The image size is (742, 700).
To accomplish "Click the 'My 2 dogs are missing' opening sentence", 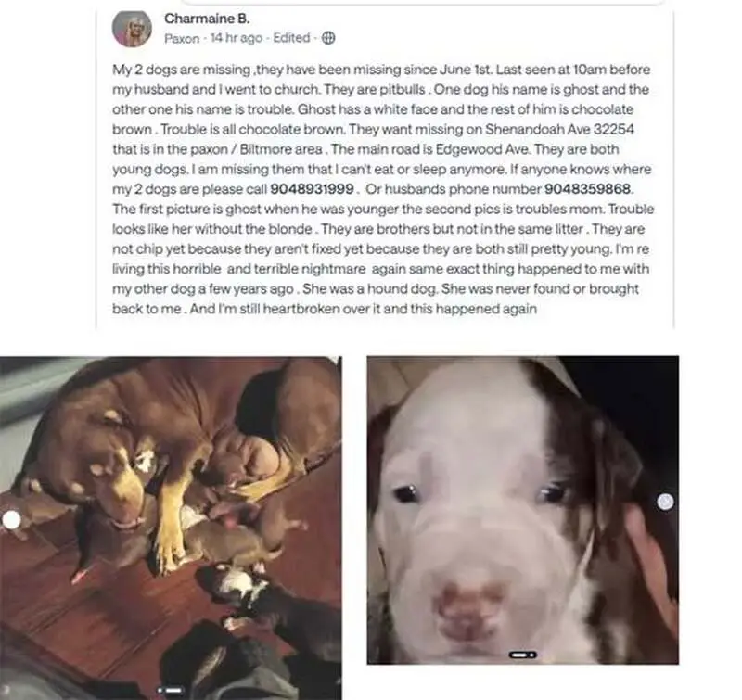I will [181, 70].
